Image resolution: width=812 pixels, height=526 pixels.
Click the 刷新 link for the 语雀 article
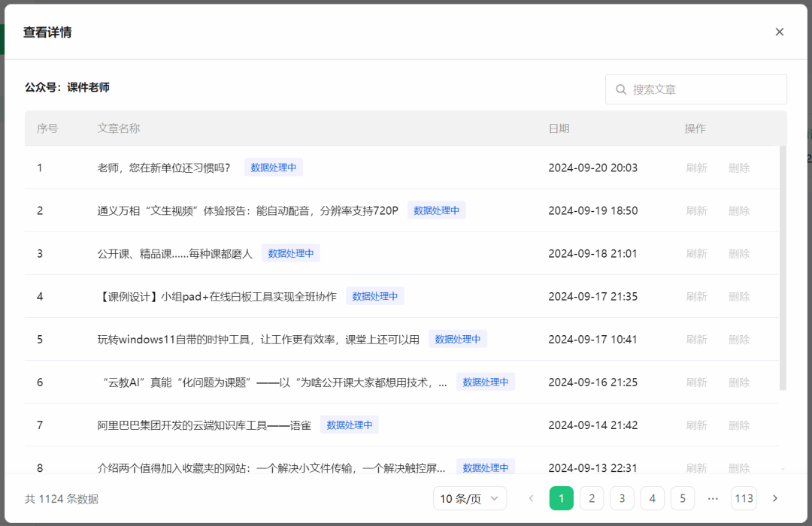coord(697,424)
